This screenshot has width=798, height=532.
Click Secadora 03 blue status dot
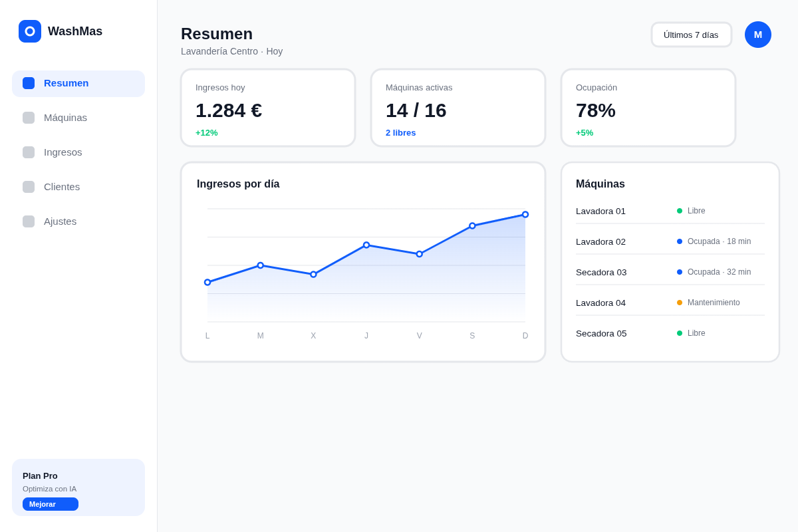click(x=680, y=272)
